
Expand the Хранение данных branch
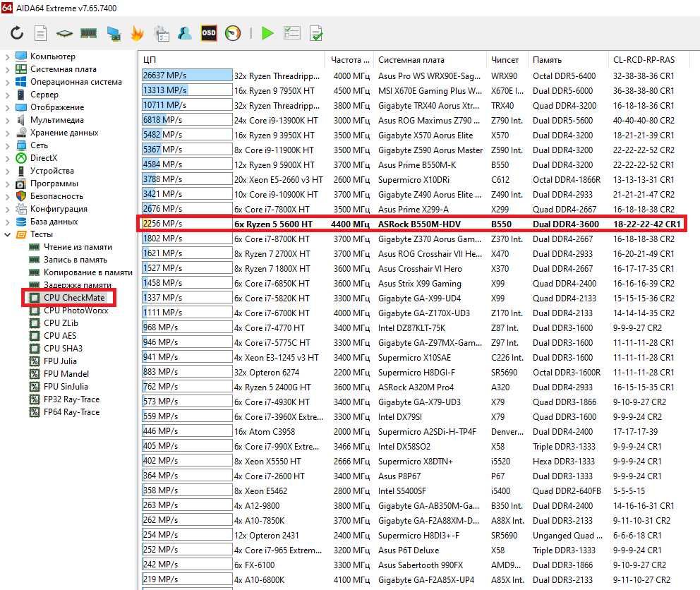[7, 133]
